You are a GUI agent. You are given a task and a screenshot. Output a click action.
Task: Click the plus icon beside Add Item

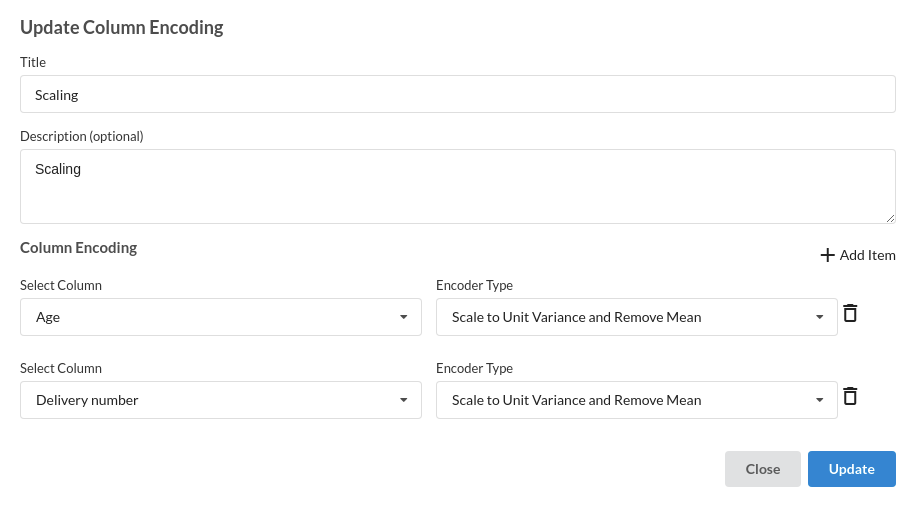tap(827, 255)
